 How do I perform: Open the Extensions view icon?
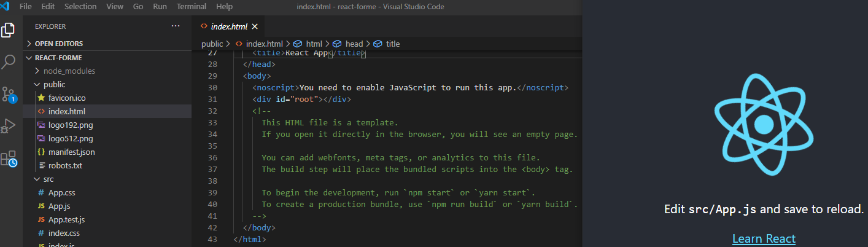click(x=9, y=159)
